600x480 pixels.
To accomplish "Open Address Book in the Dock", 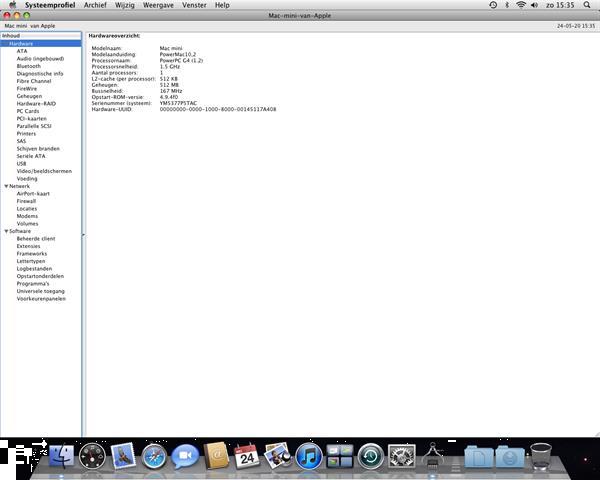I will (216, 456).
